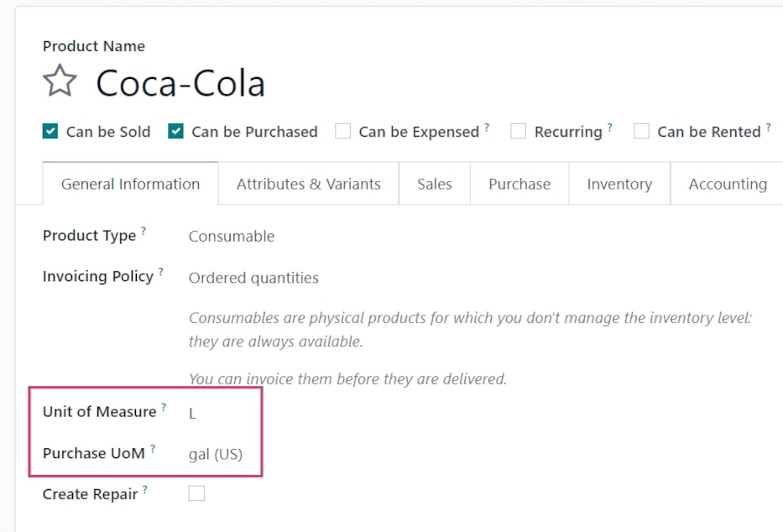Screen dimensions: 783x532
Task: Open the Product Type field showing Consumable
Action: [x=232, y=236]
